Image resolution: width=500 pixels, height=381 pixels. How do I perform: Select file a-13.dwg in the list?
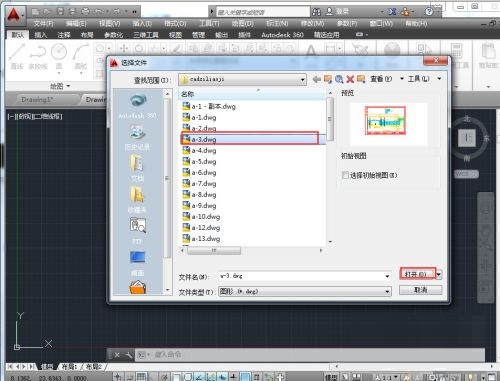coord(201,238)
